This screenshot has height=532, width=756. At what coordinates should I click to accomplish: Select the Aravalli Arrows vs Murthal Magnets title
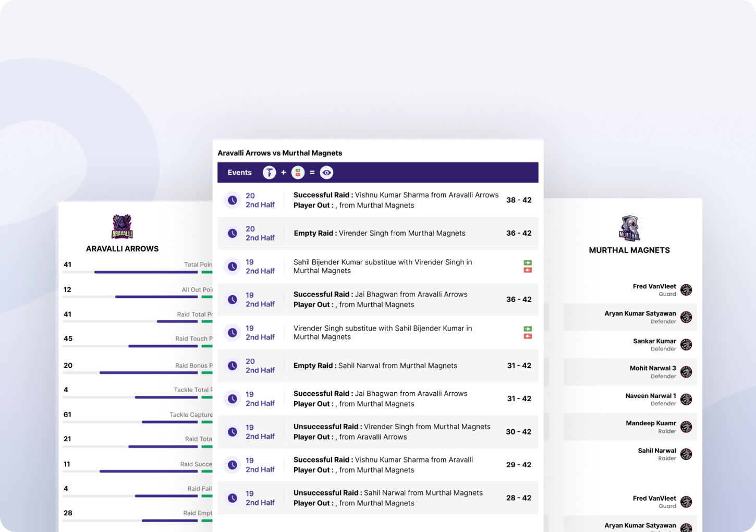pyautogui.click(x=280, y=153)
